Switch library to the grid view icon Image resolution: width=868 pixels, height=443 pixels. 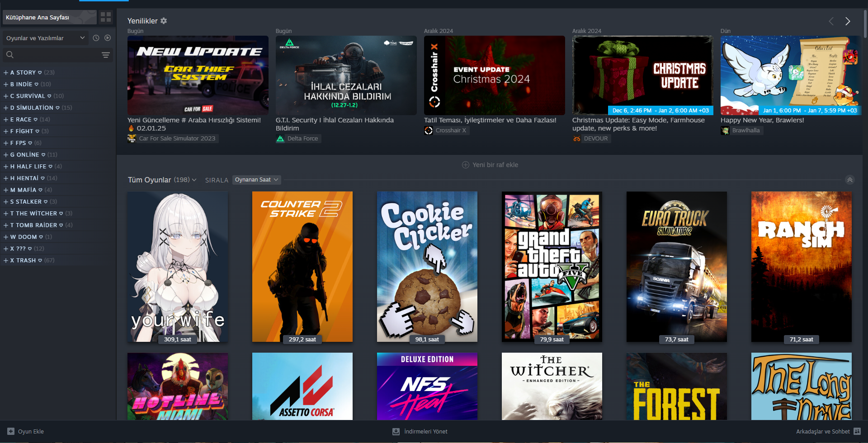[x=106, y=17]
